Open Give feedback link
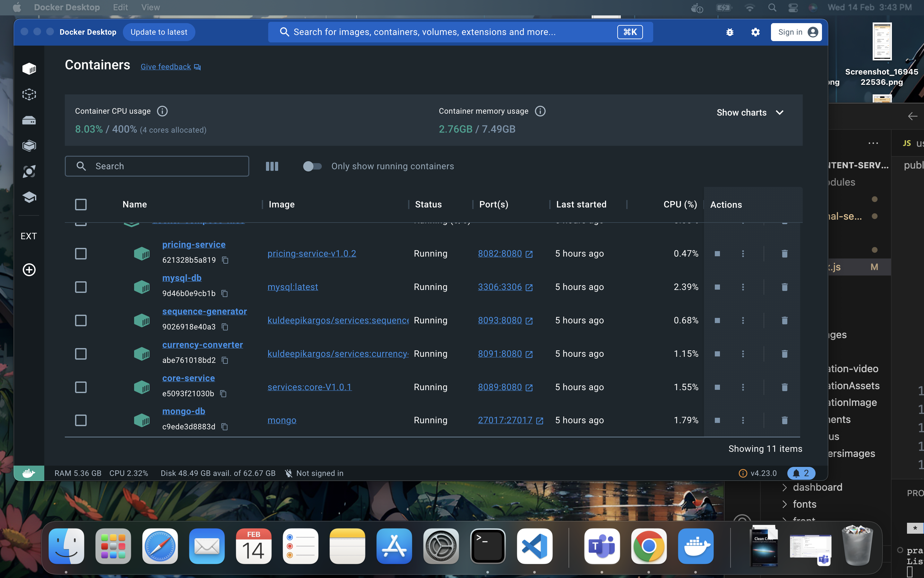This screenshot has height=578, width=924. coord(170,67)
